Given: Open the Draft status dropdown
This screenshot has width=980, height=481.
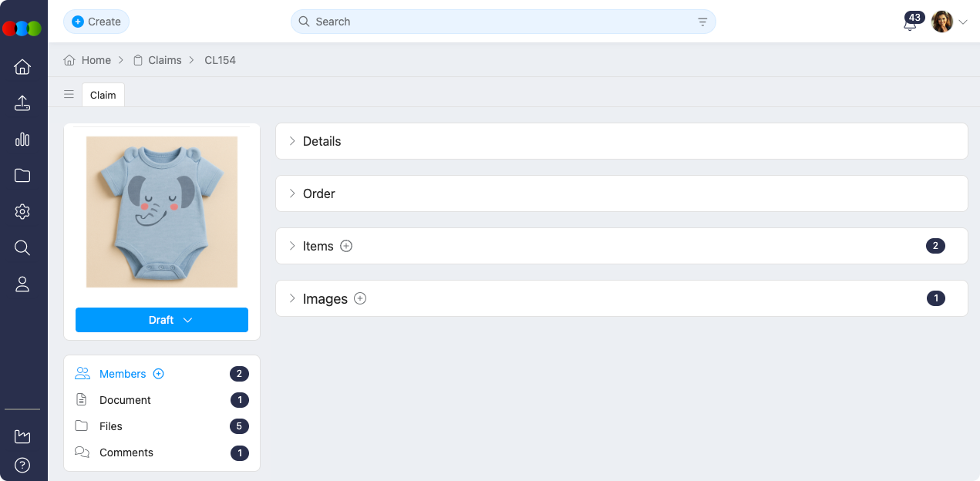Looking at the screenshot, I should tap(162, 320).
